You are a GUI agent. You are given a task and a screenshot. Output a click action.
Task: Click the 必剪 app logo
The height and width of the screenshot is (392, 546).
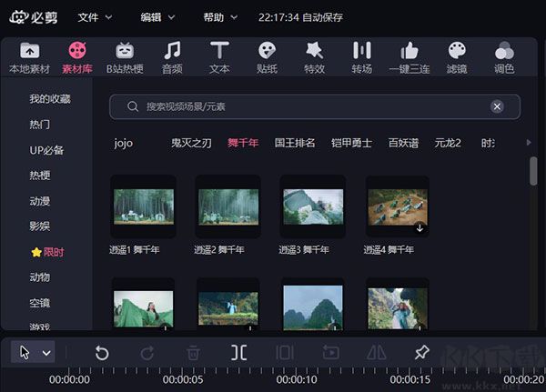click(34, 17)
